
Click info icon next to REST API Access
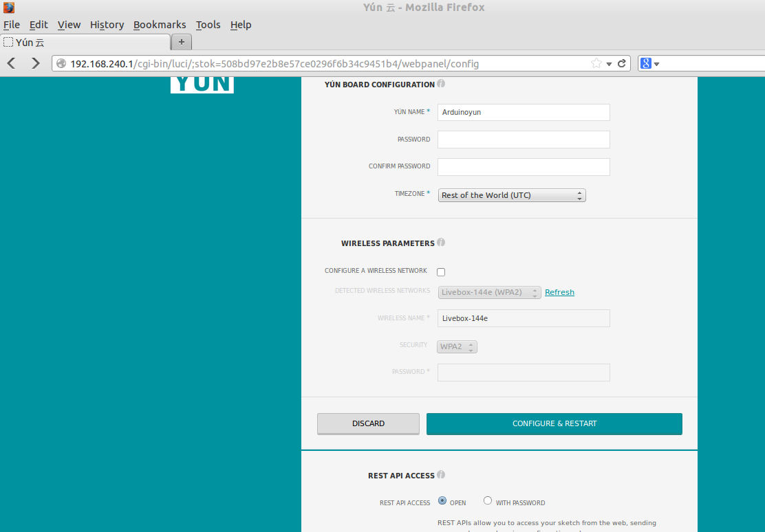pyautogui.click(x=441, y=474)
